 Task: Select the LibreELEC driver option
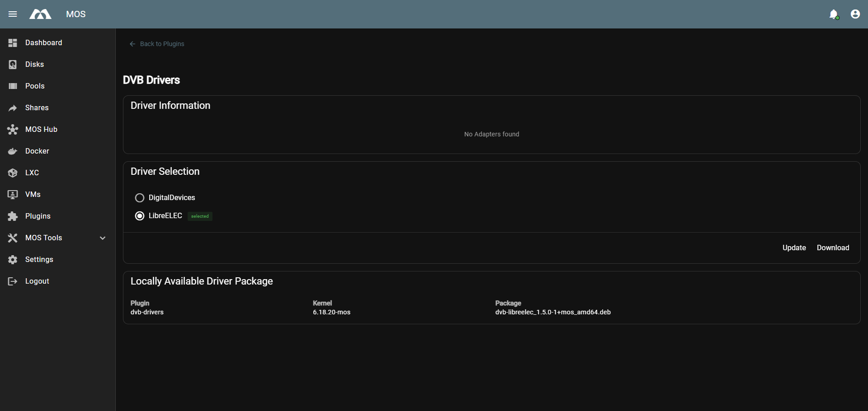[139, 216]
